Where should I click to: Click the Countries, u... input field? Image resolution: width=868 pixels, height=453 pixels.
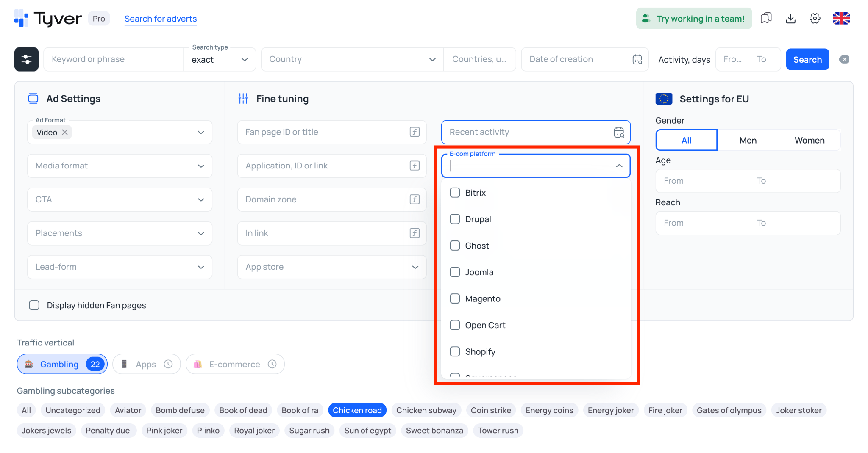(480, 59)
